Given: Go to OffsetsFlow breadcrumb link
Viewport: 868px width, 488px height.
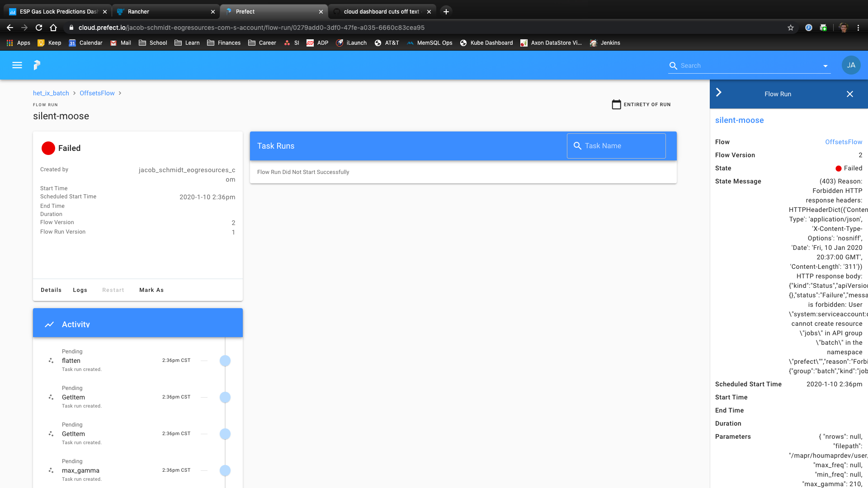Looking at the screenshot, I should [x=97, y=93].
